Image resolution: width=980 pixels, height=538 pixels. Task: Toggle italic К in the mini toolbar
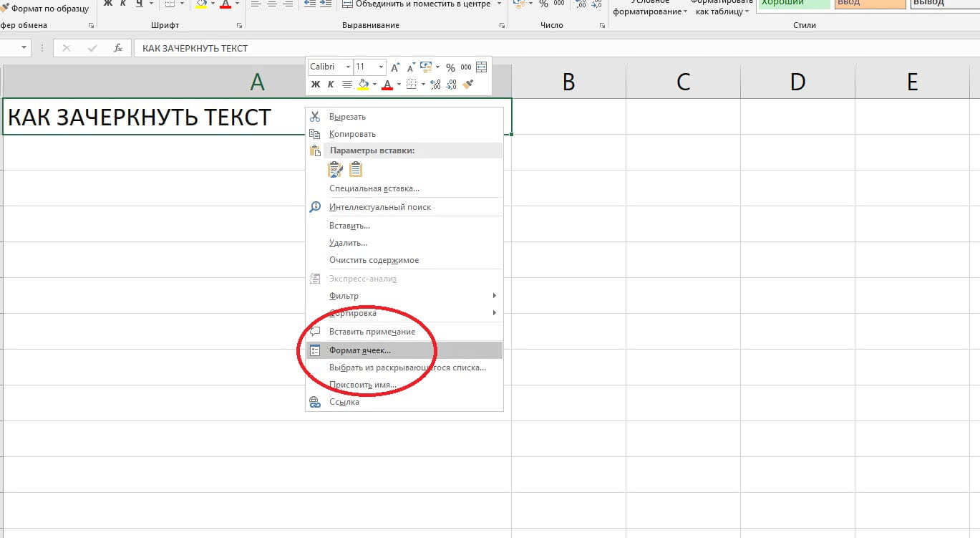click(x=331, y=85)
